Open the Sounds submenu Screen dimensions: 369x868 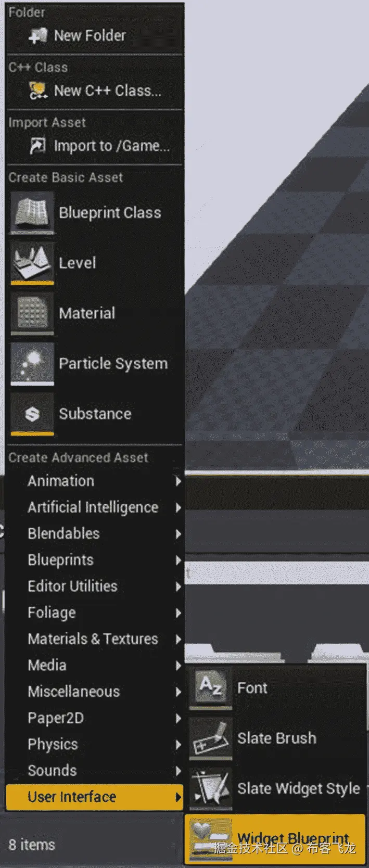[x=94, y=771]
